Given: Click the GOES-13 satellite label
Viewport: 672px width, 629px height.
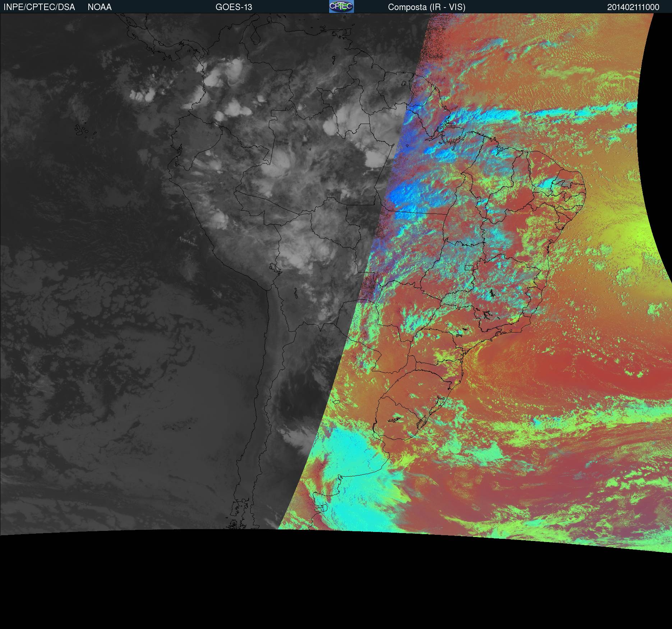Looking at the screenshot, I should pos(234,7).
